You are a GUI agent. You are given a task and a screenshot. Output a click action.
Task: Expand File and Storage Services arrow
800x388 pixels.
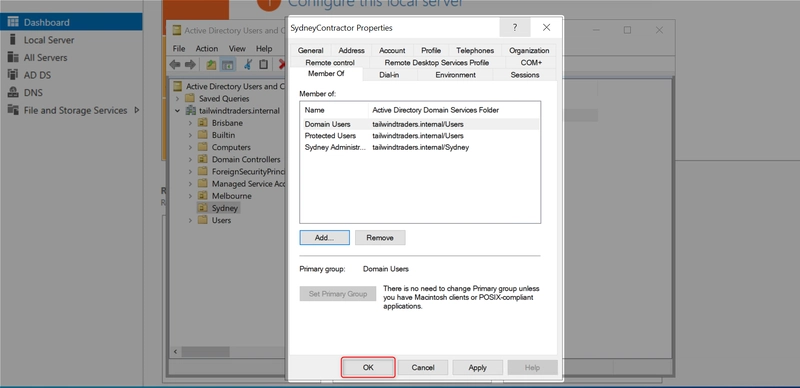tap(137, 110)
